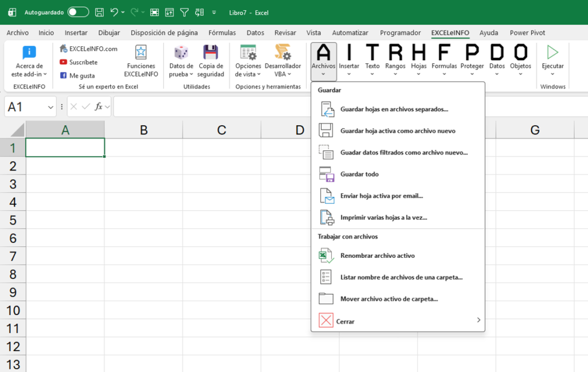Viewport: 588px width, 372px height.
Task: Click the Suscríbete YouTube link
Action: (x=79, y=62)
